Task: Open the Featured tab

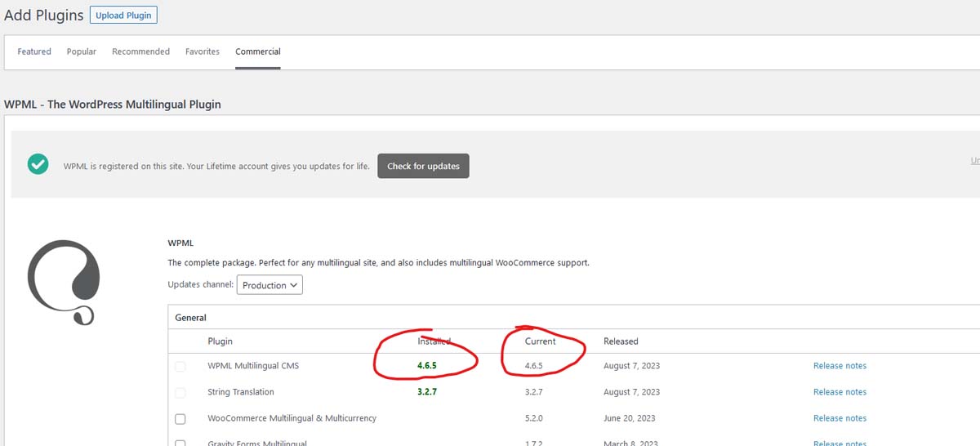Action: point(34,51)
